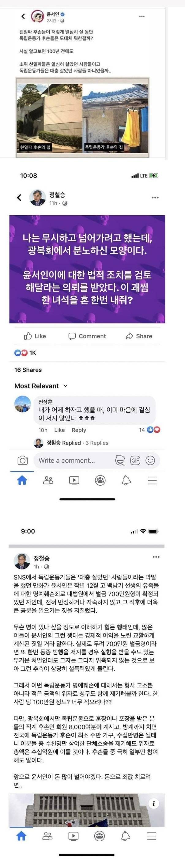Image resolution: width=185 pixels, height=868 pixels.
Task: Click the Share arrow under the purple post
Action: [138, 336]
